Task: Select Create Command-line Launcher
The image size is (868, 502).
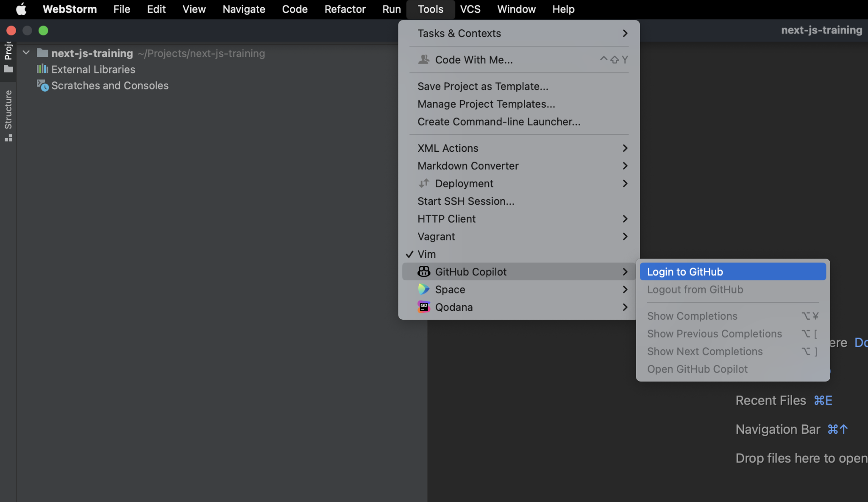Action: [x=499, y=122]
